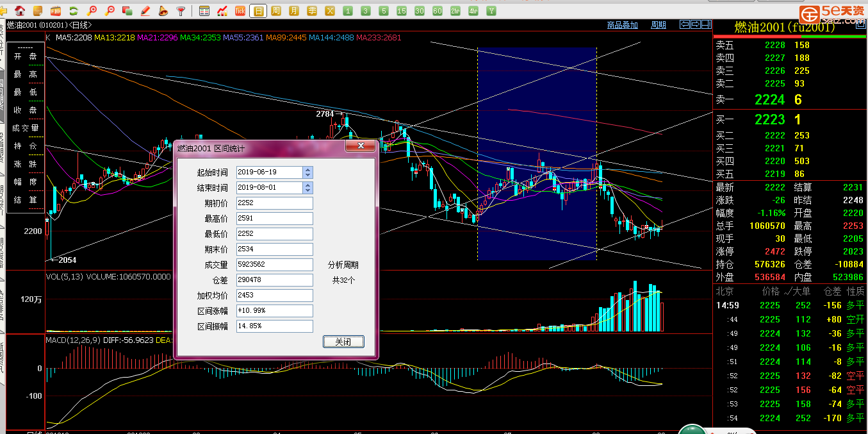The image size is (868, 434).
Task: Click the 最高价 field showing 2591
Action: pyautogui.click(x=274, y=219)
